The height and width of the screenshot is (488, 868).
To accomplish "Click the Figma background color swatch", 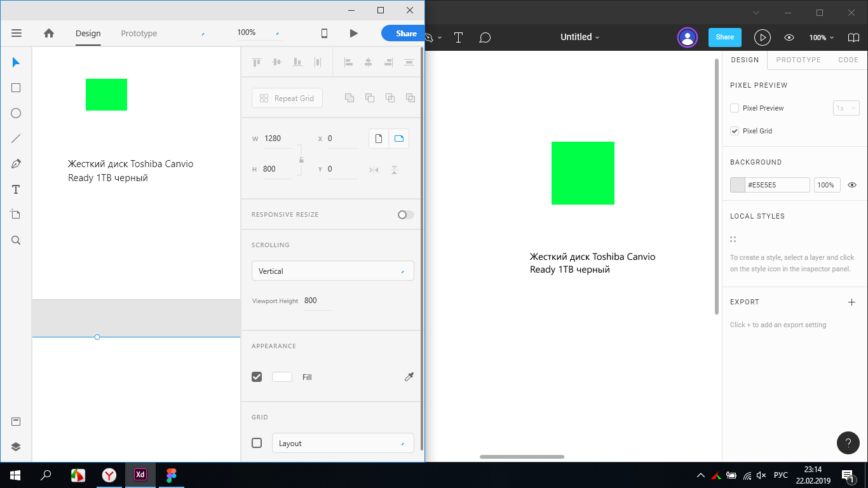I will 738,185.
